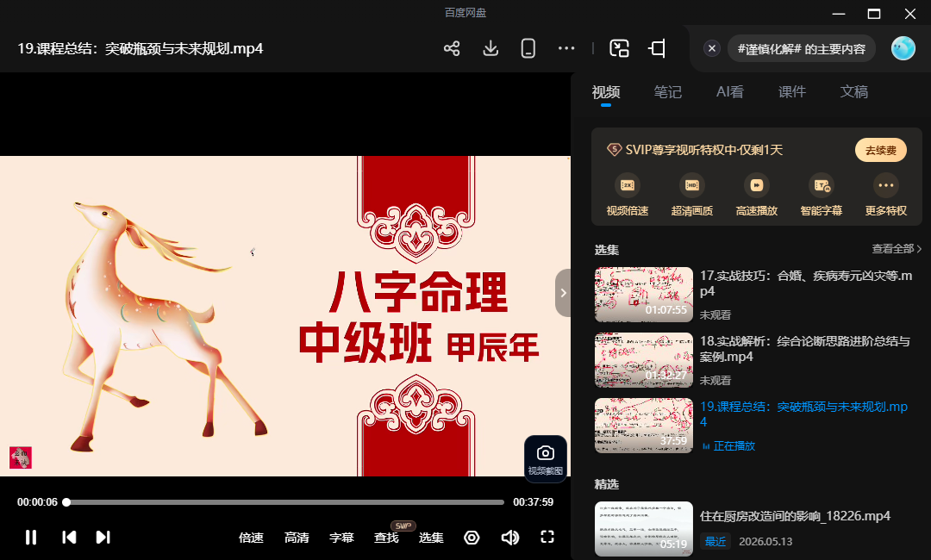Select title 17.实战技巧：合婚、疾病寿元凶灾等
Image resolution: width=931 pixels, height=560 pixels.
[x=806, y=283]
